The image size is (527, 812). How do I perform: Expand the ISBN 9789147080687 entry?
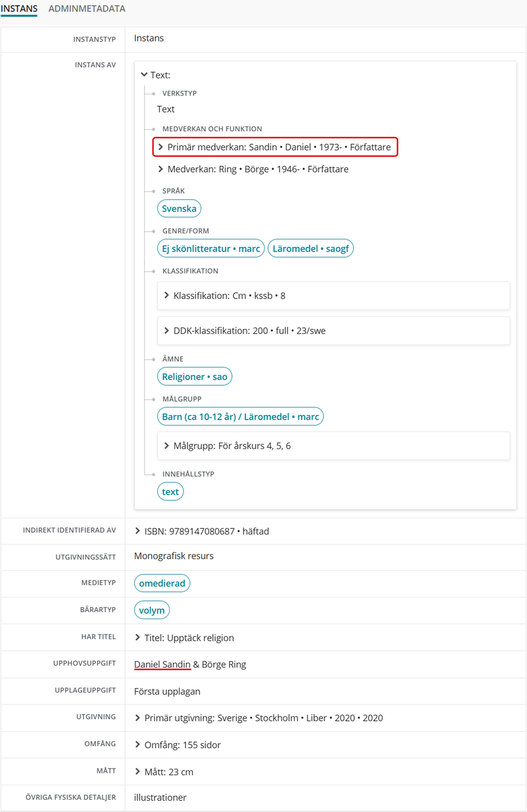pyautogui.click(x=138, y=531)
